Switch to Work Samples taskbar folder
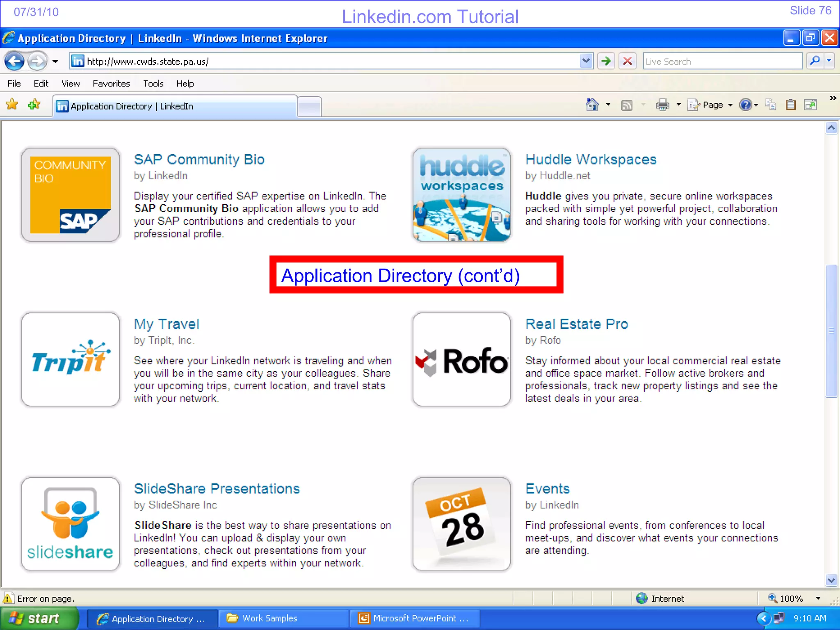Viewport: 840px width, 630px height. (x=283, y=619)
